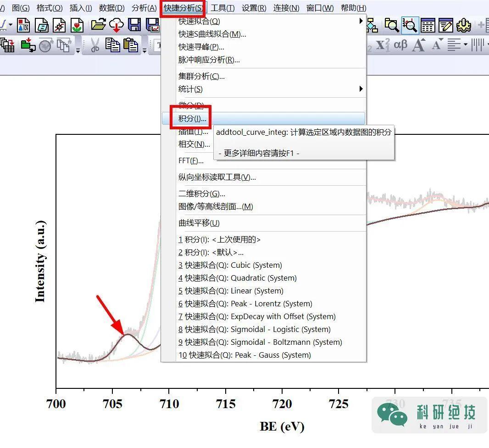The width and height of the screenshot is (489, 448).
Task: Open the new worksheet table icon
Action: 427,26
